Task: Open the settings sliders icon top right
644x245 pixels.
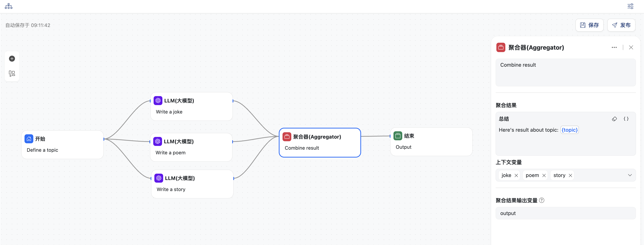Action: point(630,6)
